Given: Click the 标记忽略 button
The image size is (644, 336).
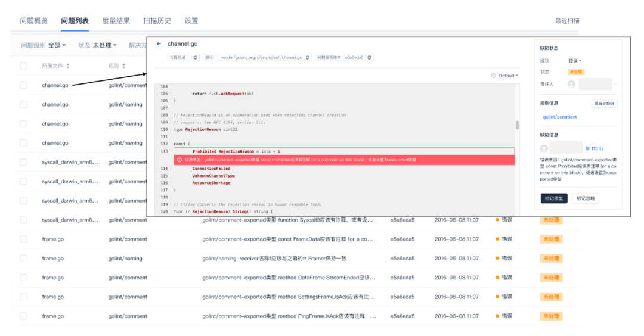Looking at the screenshot, I should pos(586,198).
